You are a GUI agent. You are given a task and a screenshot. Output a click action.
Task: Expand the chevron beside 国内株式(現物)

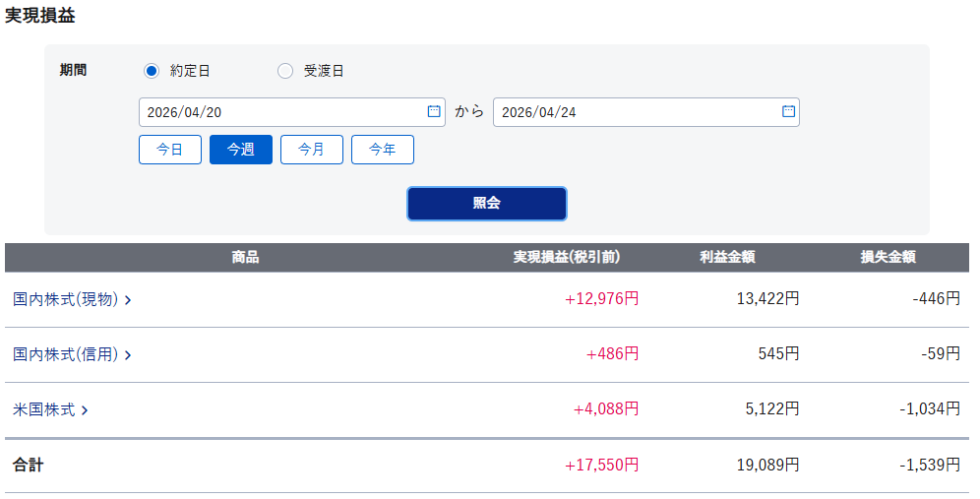click(128, 300)
